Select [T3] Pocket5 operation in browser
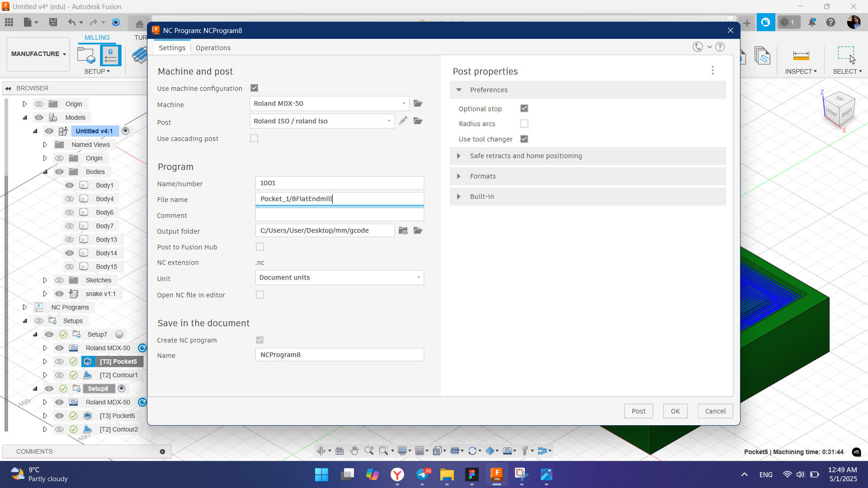Viewport: 868px width, 488px height. click(x=118, y=361)
